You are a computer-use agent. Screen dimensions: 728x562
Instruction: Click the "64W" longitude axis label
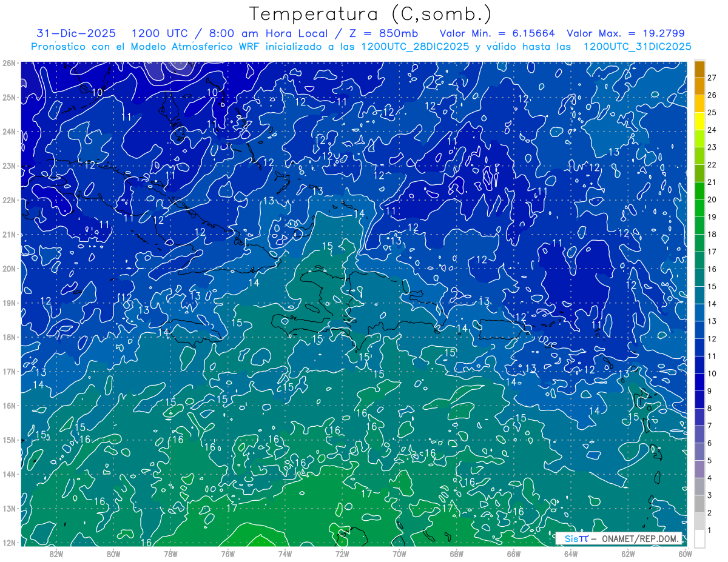[571, 554]
